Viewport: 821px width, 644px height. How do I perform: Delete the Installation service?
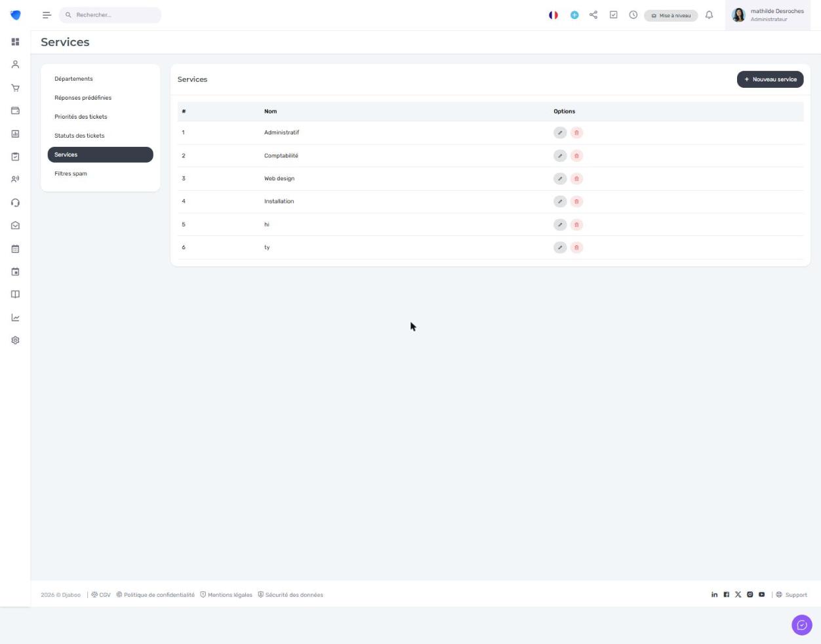coord(576,201)
